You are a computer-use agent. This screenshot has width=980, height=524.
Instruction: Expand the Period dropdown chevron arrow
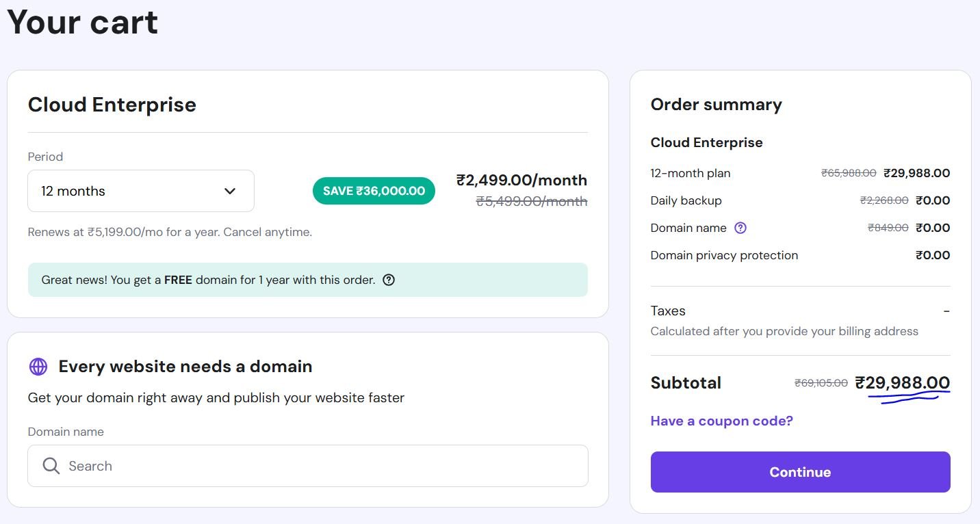coord(230,191)
